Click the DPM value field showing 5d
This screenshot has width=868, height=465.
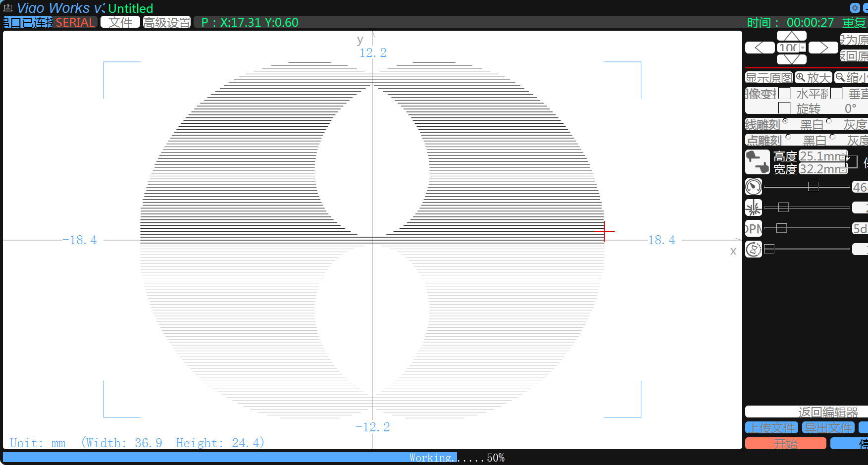(x=860, y=228)
